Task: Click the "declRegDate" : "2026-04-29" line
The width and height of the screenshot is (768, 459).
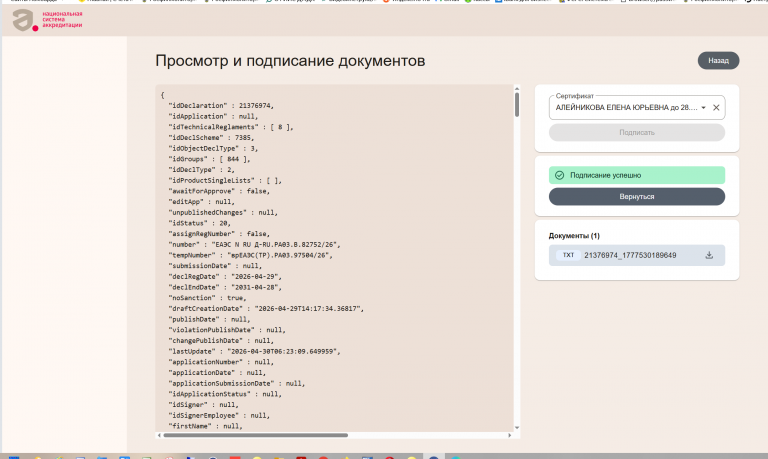Action: point(225,277)
